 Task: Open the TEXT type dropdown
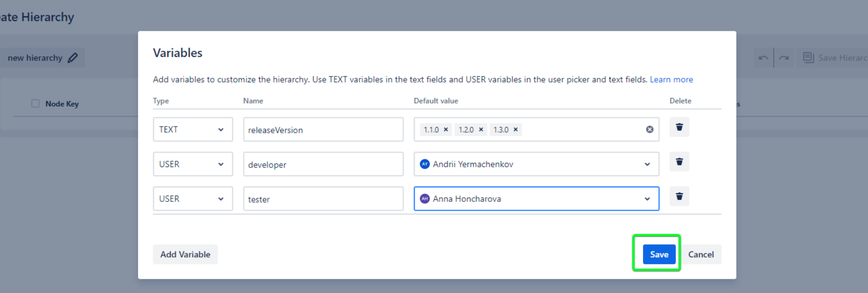click(192, 130)
